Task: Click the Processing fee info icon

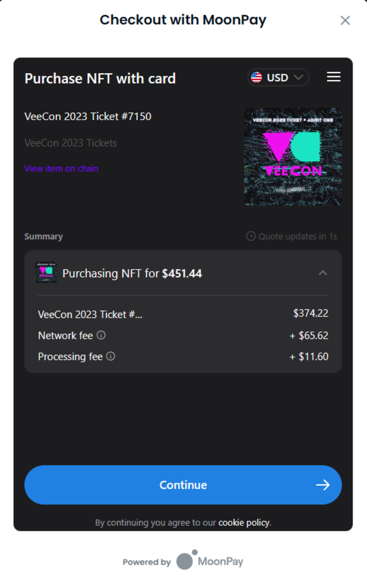Action: coord(110,356)
